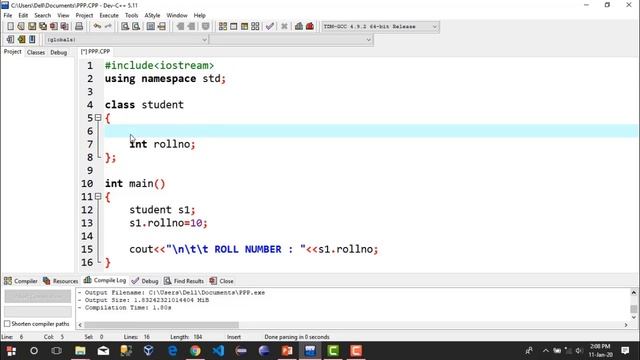The image size is (640, 360).
Task: Click the Save file toolbar icon
Action: 32,27
